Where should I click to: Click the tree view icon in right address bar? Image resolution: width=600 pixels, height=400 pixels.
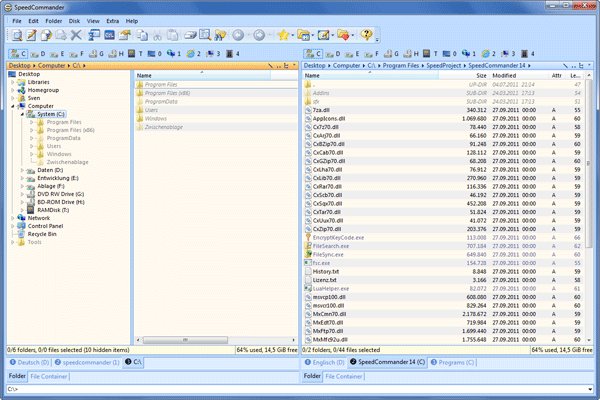[581, 66]
